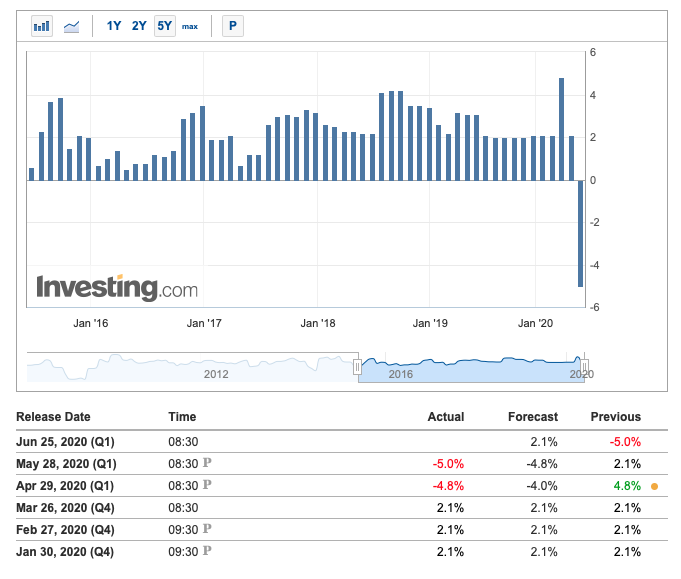Select the 5Y time range
681x579 pixels.
tap(164, 26)
